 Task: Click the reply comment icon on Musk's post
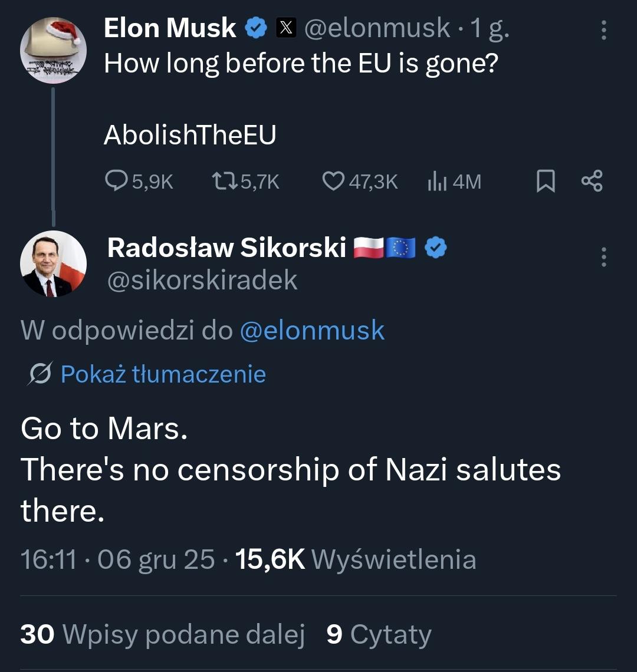[x=116, y=181]
